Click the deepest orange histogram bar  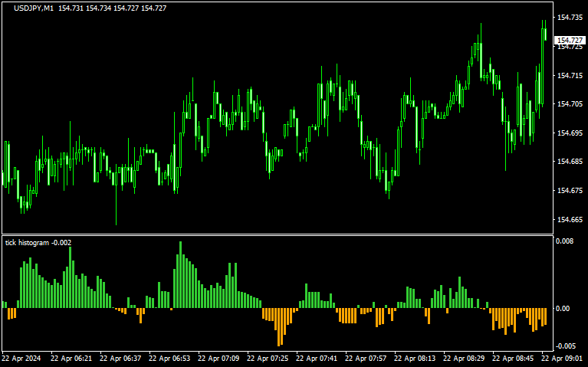tap(278, 327)
